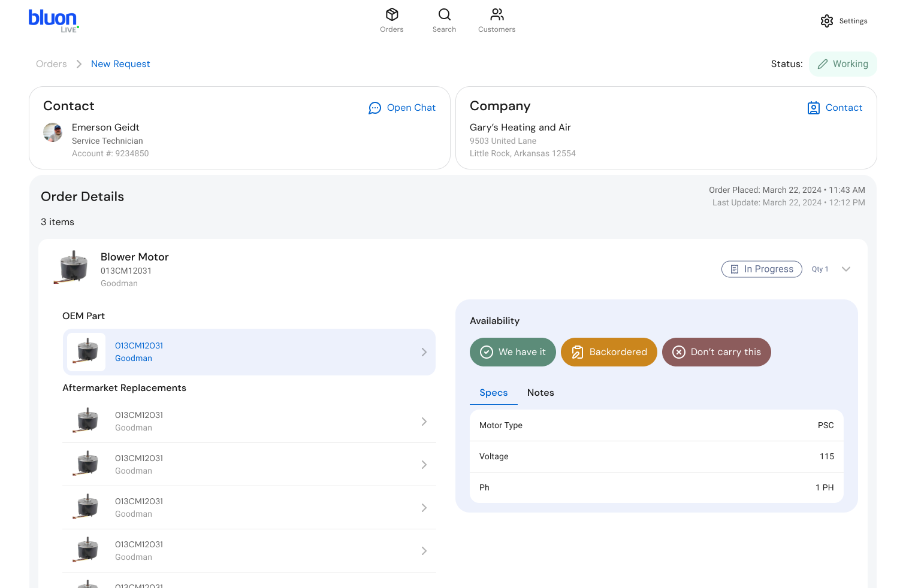Open the Orders box icon
Viewport: 906px width, 588px height.
pyautogui.click(x=392, y=14)
